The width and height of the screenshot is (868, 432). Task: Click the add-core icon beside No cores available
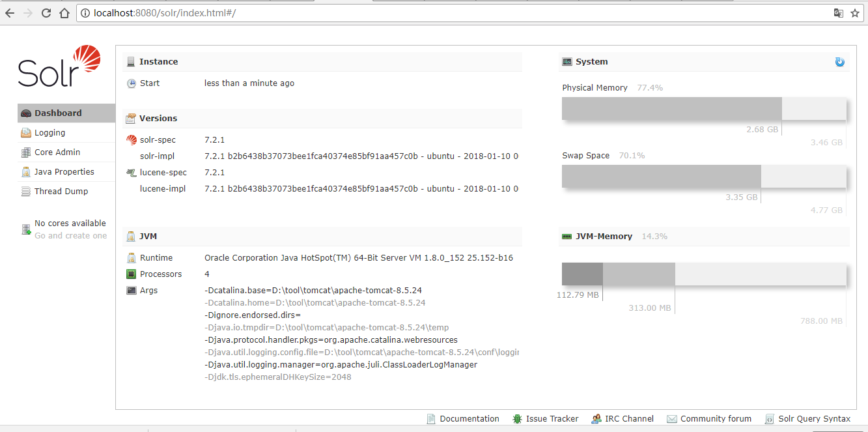pos(26,229)
